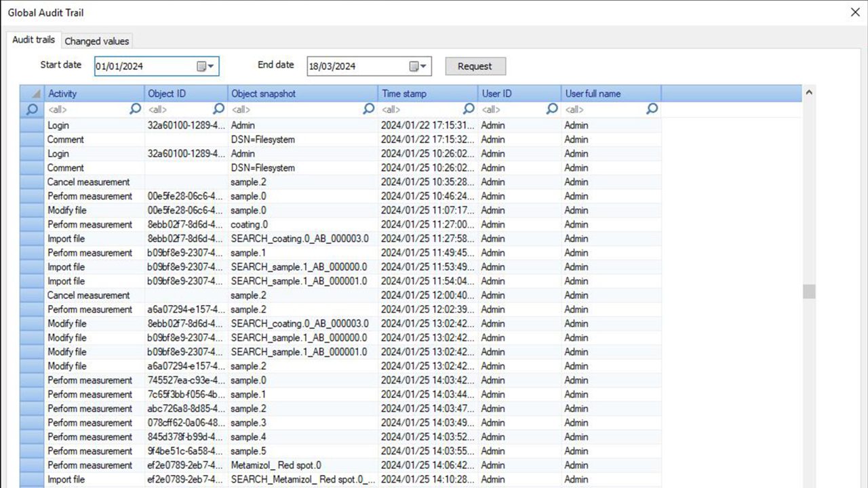
Task: Click the Time stamp filter magnifier icon
Action: tap(469, 108)
